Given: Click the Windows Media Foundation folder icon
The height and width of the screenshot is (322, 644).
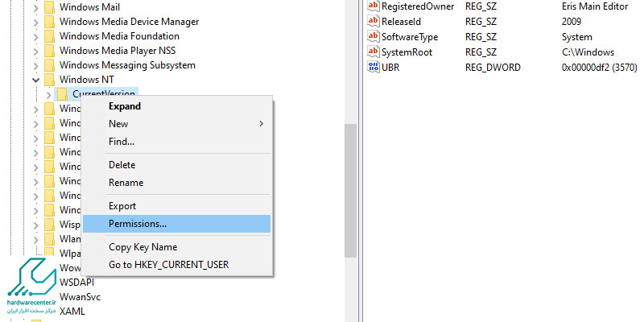Looking at the screenshot, I should coord(49,36).
